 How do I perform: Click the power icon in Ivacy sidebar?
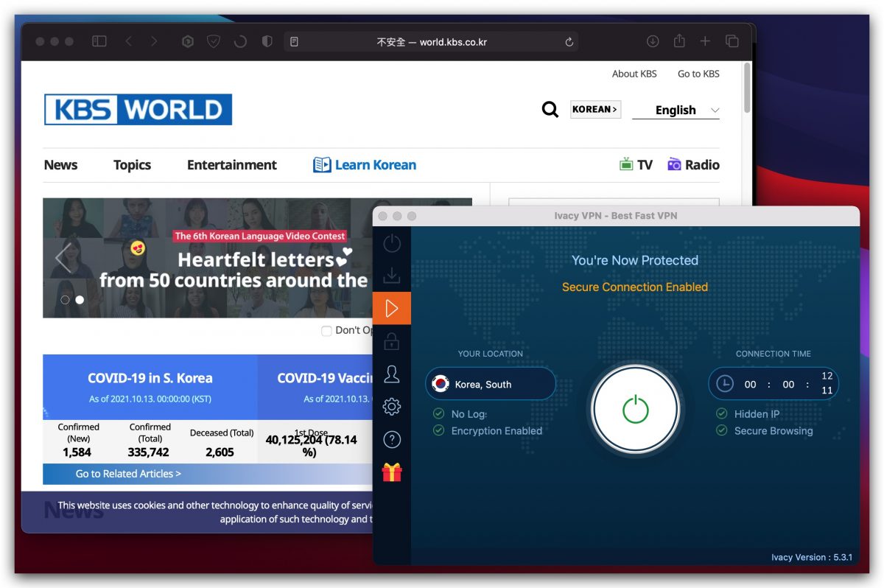click(392, 243)
